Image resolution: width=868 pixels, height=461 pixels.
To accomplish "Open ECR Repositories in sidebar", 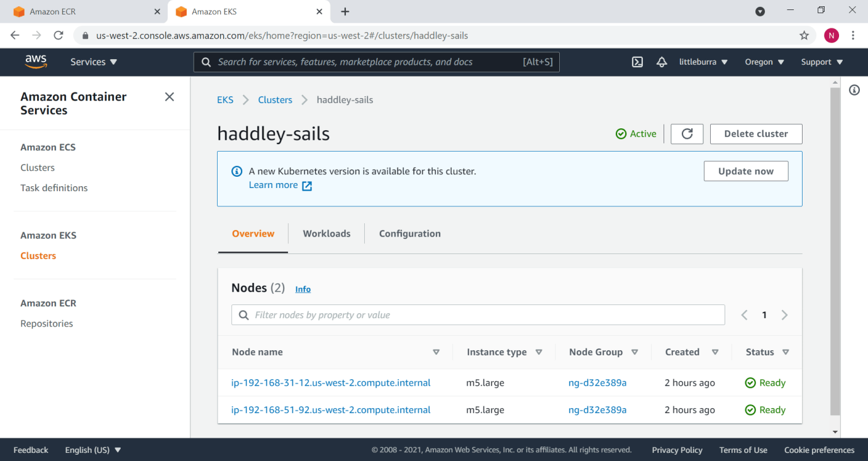I will pyautogui.click(x=47, y=323).
